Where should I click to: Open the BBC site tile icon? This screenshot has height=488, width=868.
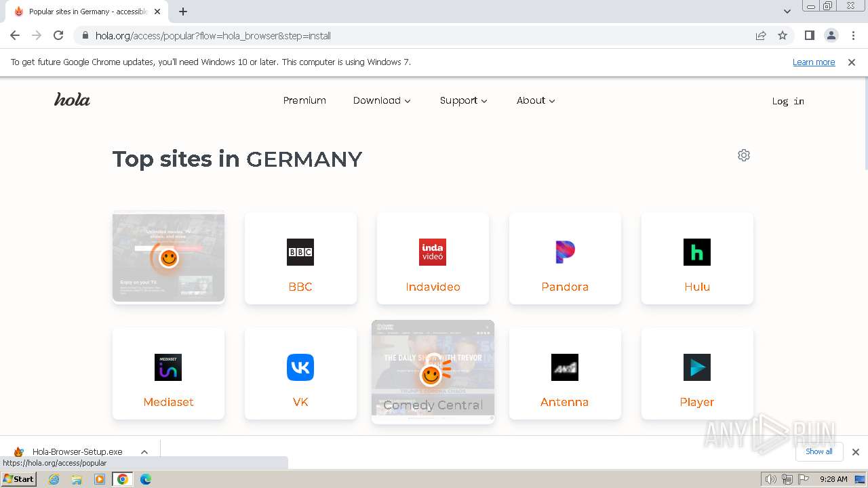point(300,252)
